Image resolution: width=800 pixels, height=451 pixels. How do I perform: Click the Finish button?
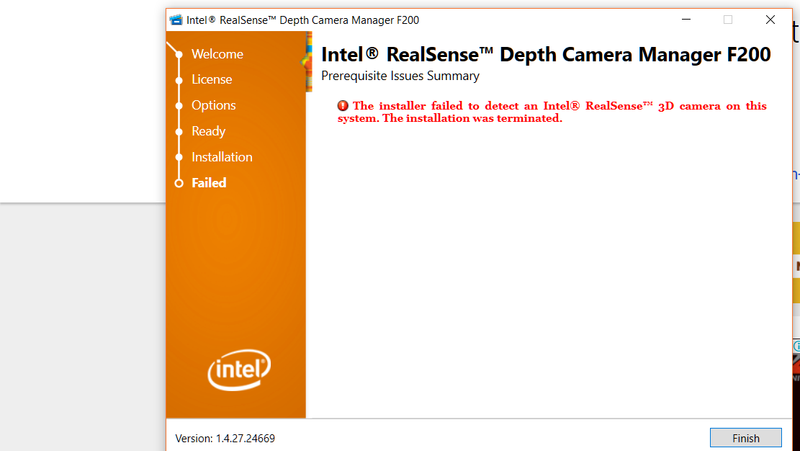(745, 438)
